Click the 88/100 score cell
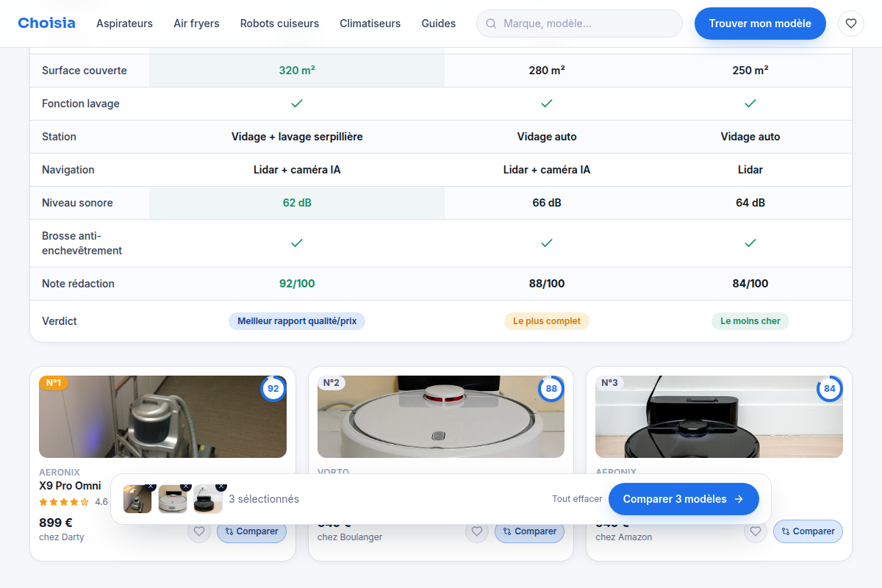The height and width of the screenshot is (588, 882). [x=547, y=284]
